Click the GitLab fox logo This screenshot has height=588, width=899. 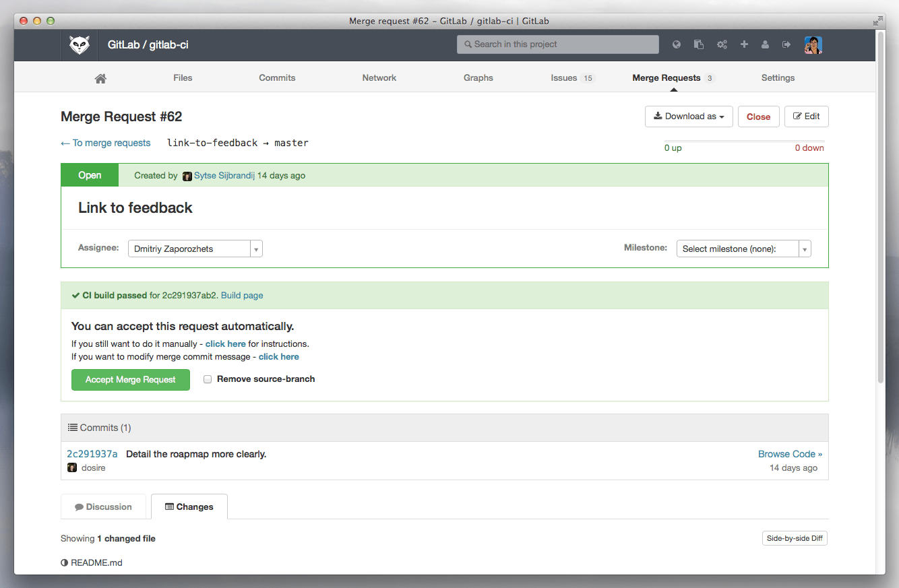[80, 45]
